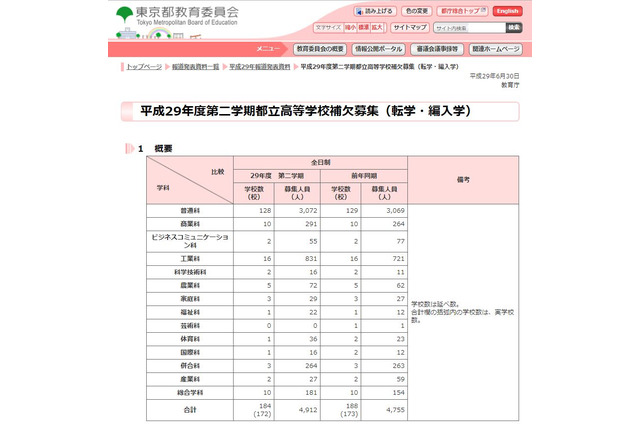Click the 読み上げる read-aloud button
The height and width of the screenshot is (426, 640).
[x=375, y=11]
